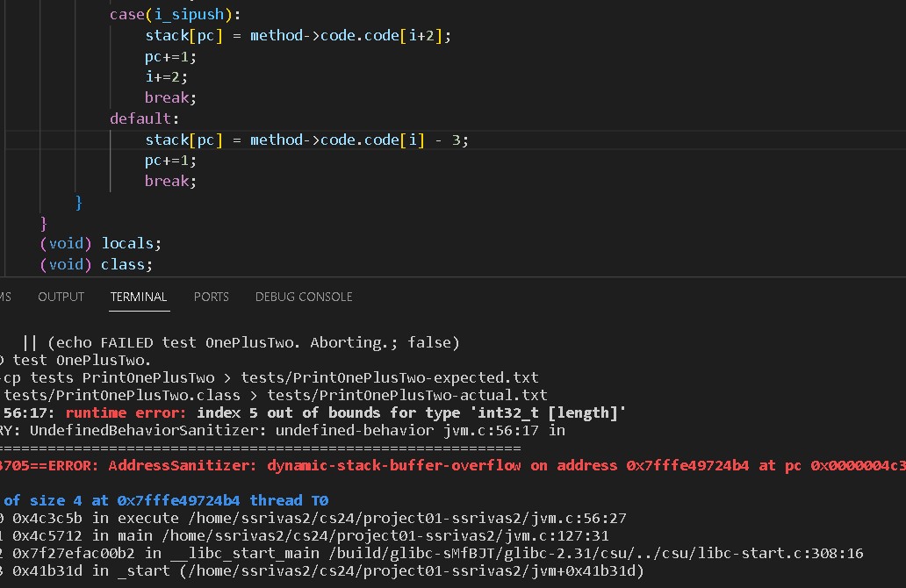Switch to the OUTPUT panel tab
The width and height of the screenshot is (906, 588).
click(61, 297)
